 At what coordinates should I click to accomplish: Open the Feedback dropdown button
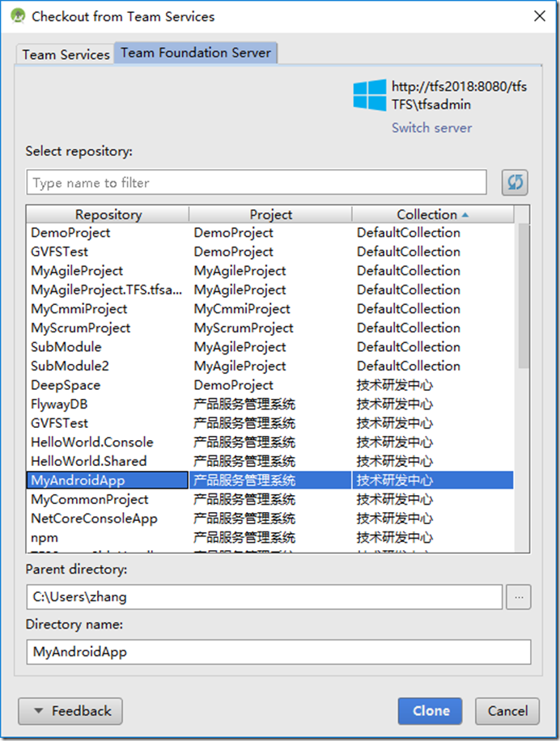pyautogui.click(x=70, y=711)
